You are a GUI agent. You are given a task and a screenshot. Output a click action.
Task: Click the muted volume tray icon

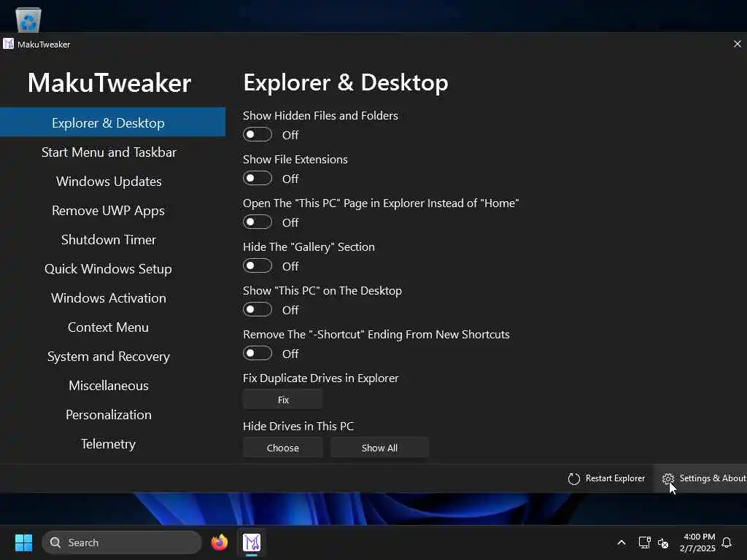coord(663,542)
